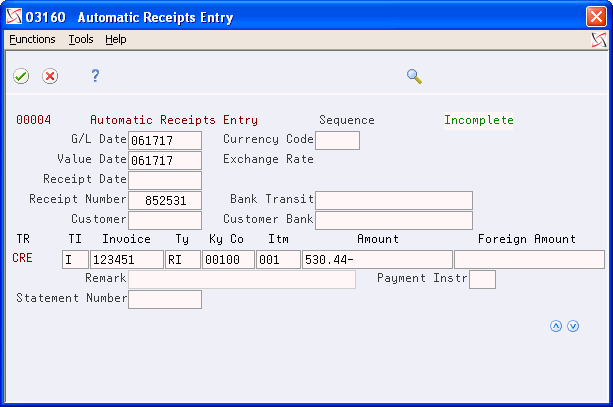Click the logo icon beside the menu bar

pos(599,40)
